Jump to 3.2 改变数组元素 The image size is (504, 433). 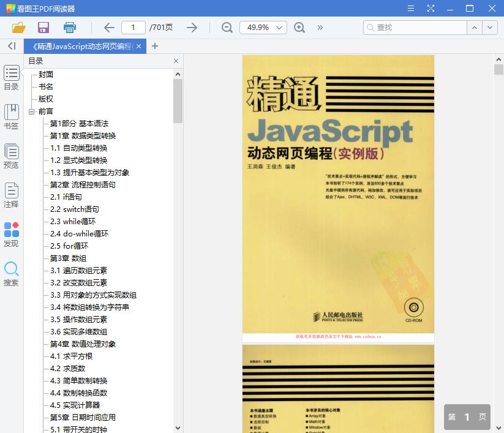point(79,283)
